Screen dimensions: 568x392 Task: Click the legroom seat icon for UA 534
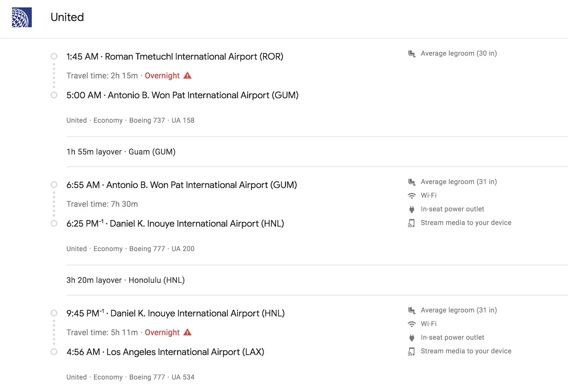(x=412, y=310)
